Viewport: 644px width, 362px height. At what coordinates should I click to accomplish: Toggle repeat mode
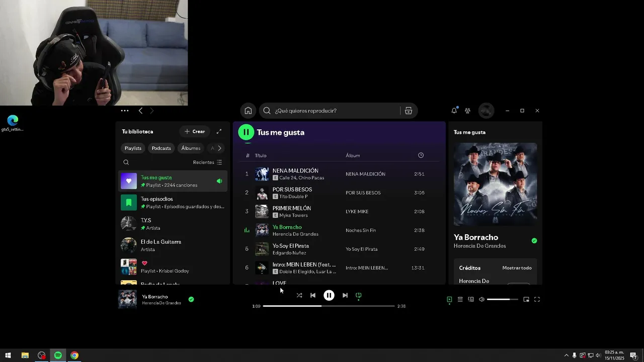click(x=359, y=296)
